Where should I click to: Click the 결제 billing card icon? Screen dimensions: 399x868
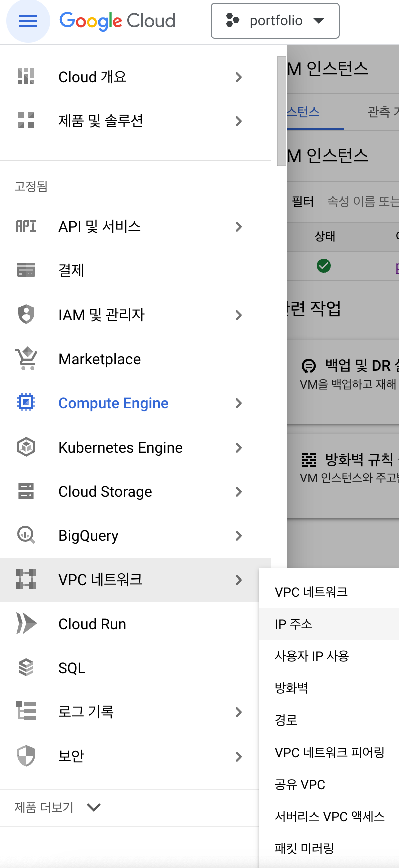[26, 270]
